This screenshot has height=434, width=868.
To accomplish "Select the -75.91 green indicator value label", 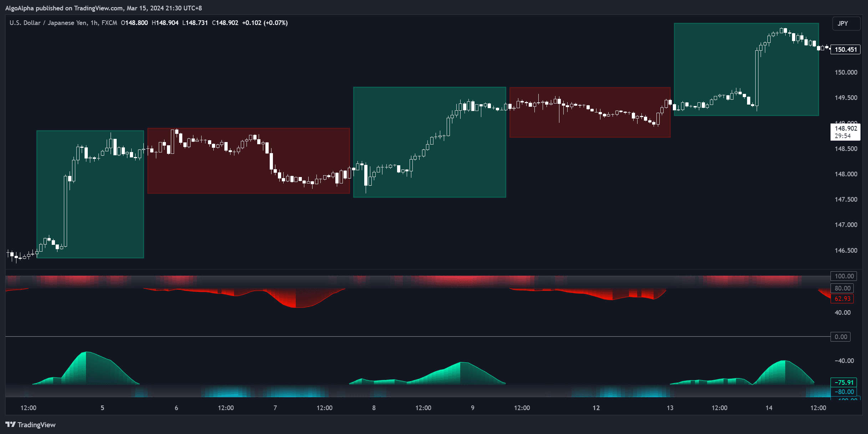I will pyautogui.click(x=843, y=382).
